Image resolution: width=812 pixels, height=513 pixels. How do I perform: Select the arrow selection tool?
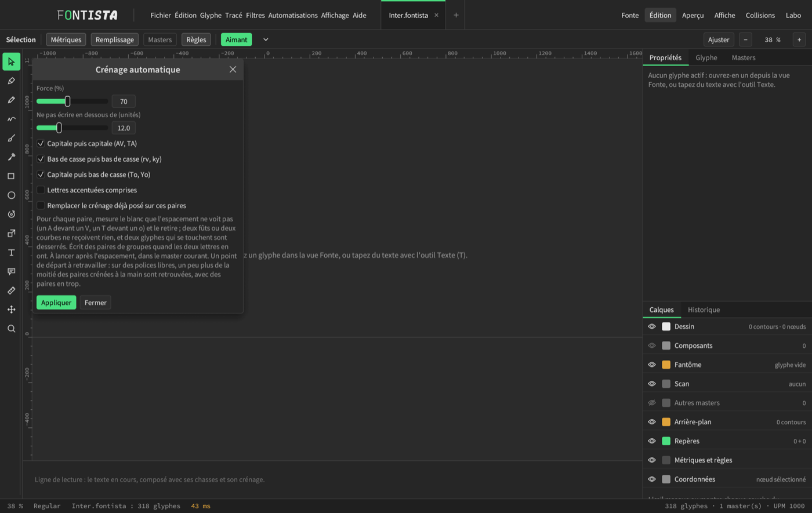click(x=11, y=61)
